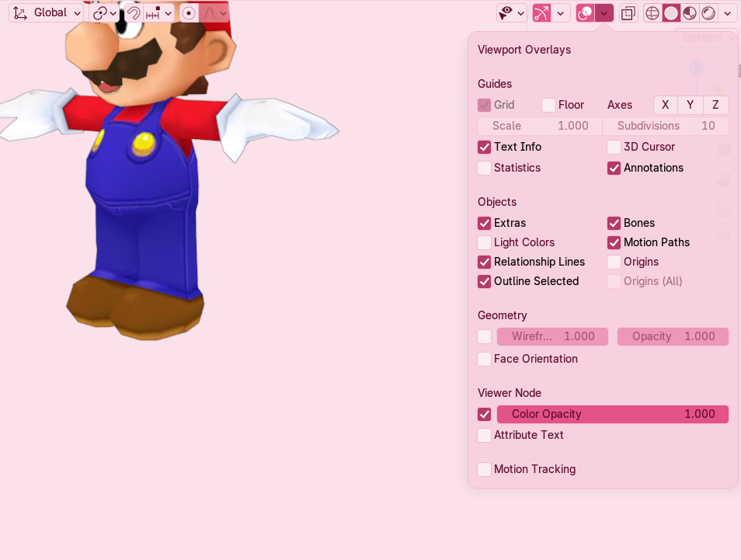741x560 pixels.
Task: Open the shading options dropdown arrow
Action: point(727,13)
